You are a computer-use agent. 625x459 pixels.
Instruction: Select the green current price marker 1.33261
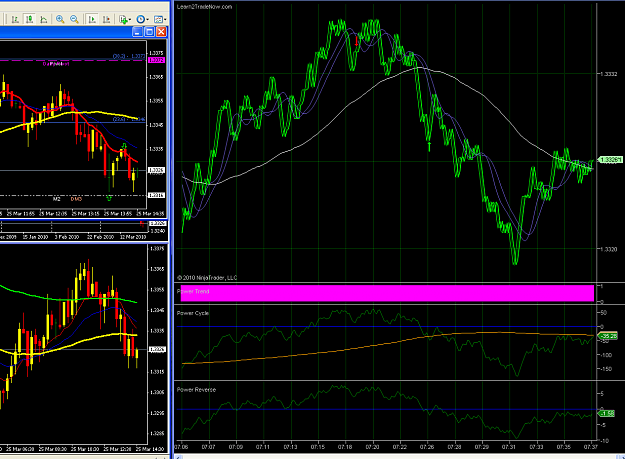click(610, 160)
